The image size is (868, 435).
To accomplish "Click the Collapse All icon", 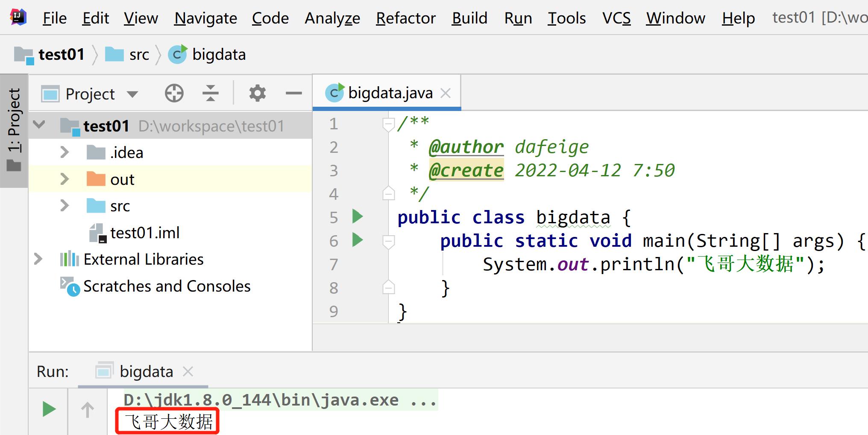I will click(x=210, y=93).
